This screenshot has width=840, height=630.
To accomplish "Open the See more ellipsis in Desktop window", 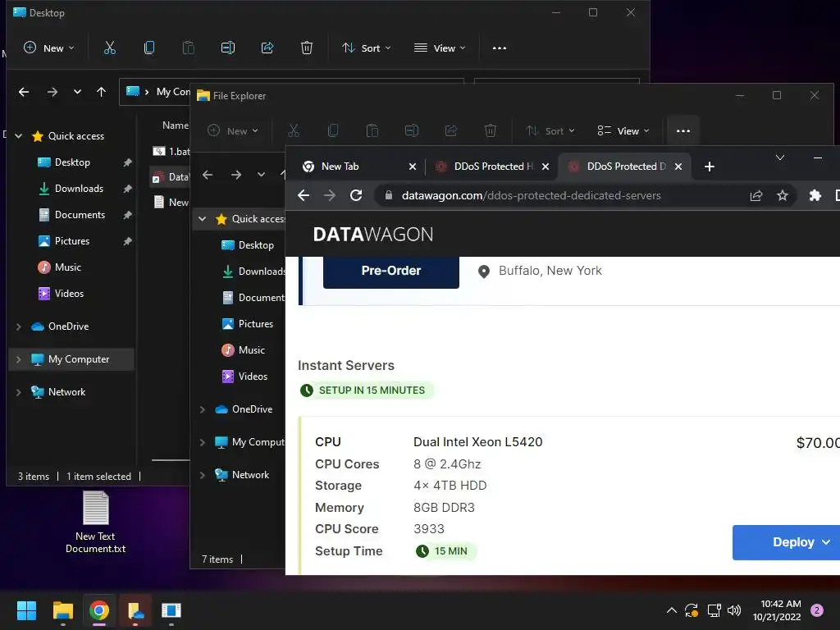I will pyautogui.click(x=500, y=48).
